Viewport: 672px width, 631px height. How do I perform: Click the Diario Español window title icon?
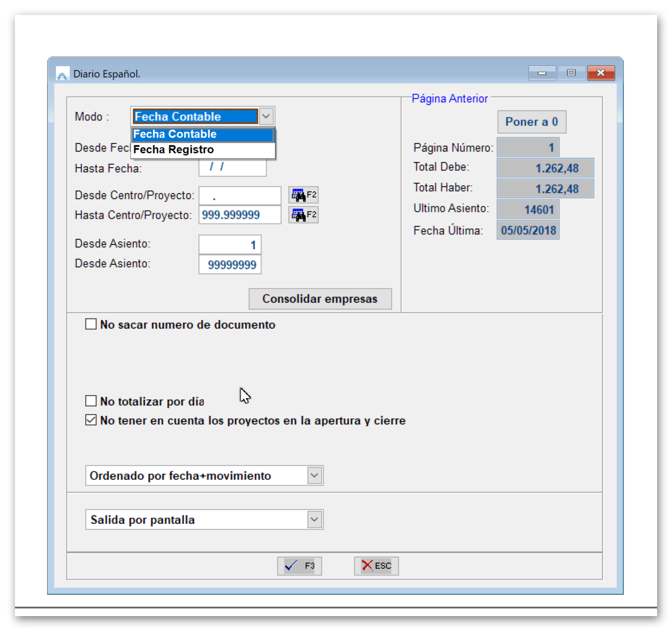point(62,74)
